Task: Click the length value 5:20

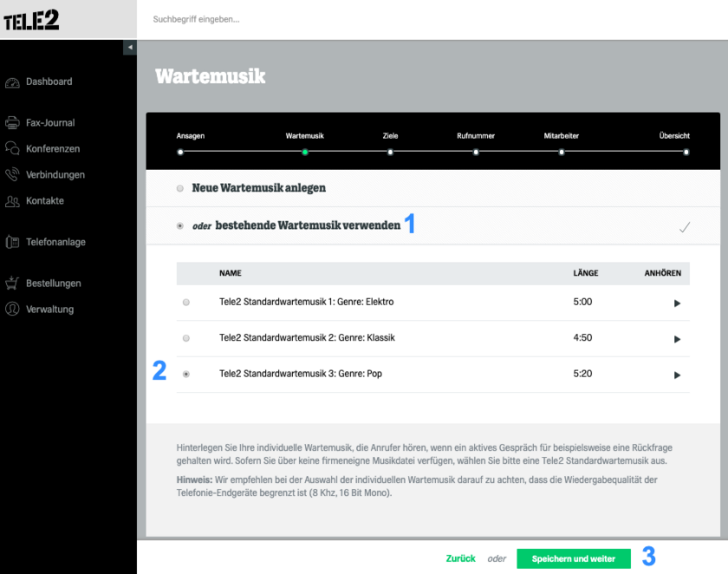Action: point(582,374)
